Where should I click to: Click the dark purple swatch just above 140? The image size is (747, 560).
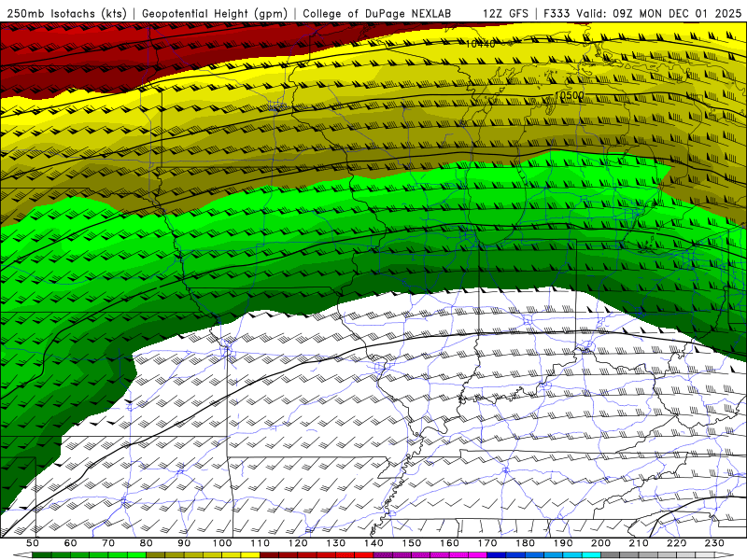tap(383, 555)
